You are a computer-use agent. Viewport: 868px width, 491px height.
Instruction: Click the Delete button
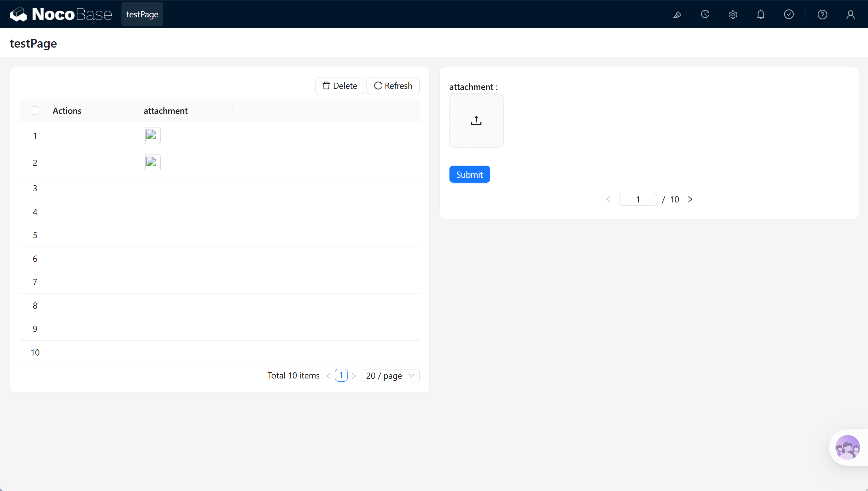[339, 86]
